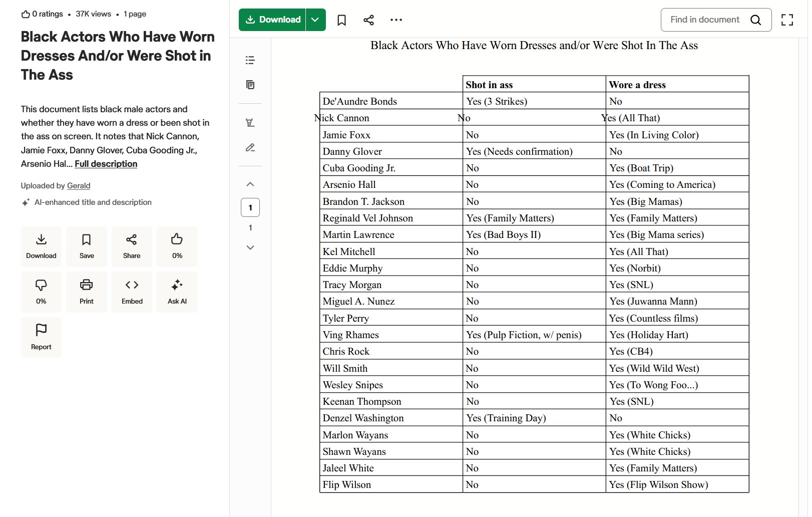Click the Print tile

[87, 292]
